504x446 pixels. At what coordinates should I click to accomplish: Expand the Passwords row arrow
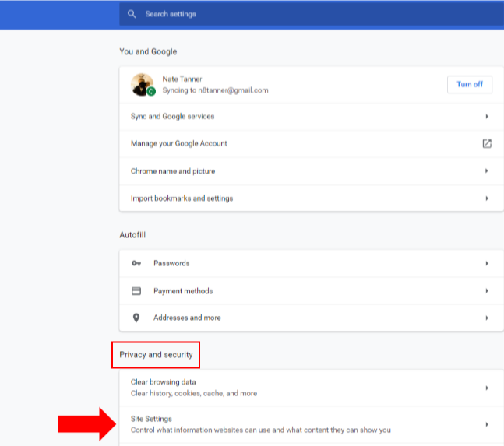pyautogui.click(x=487, y=264)
